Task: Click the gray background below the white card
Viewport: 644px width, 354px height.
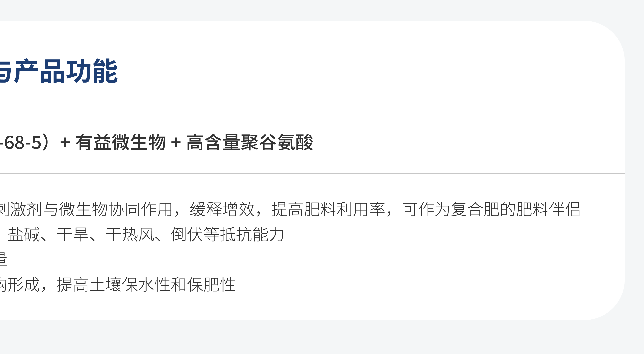Action: point(322,337)
